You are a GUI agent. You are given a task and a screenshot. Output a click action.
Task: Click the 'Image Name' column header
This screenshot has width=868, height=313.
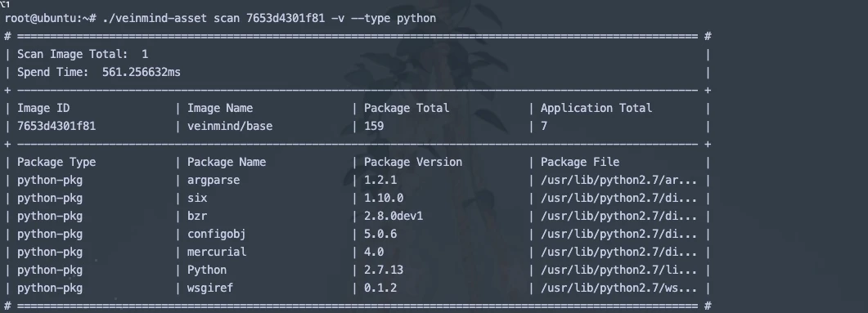point(220,109)
